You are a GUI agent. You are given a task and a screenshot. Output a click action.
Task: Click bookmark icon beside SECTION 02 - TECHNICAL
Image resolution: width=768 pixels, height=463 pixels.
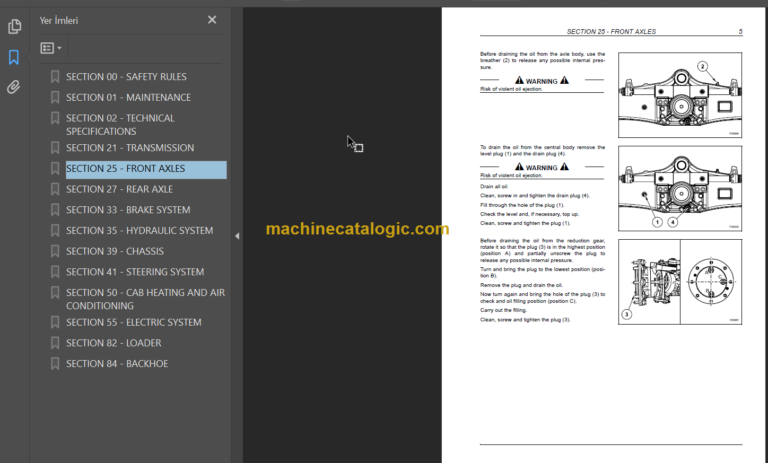pyautogui.click(x=55, y=118)
